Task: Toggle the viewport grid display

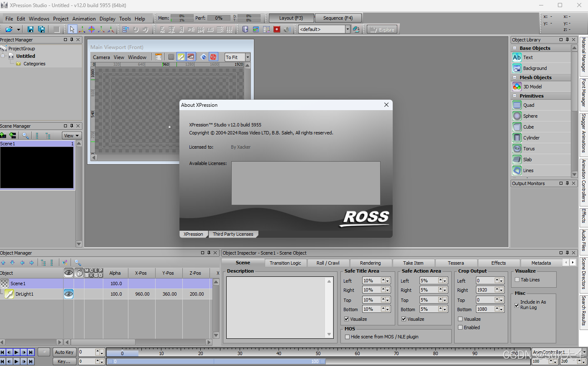Action: pyautogui.click(x=171, y=57)
